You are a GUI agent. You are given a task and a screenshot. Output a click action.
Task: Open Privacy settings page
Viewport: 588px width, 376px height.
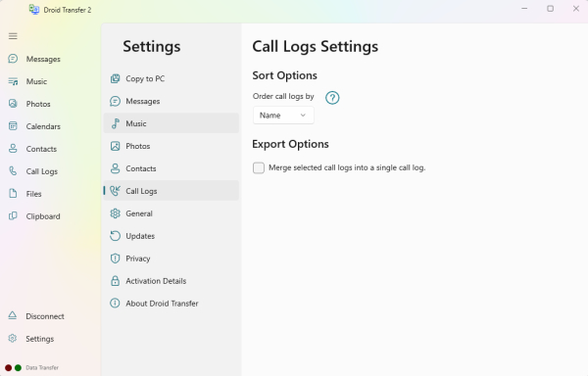coord(171,258)
